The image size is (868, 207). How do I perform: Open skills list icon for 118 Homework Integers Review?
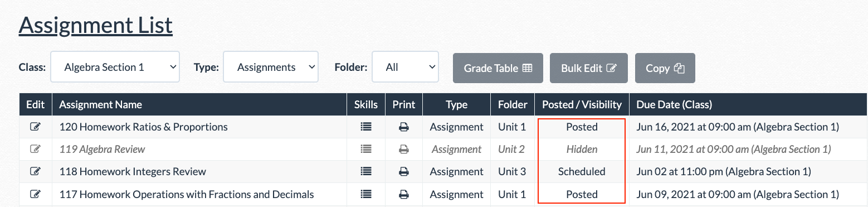click(366, 171)
